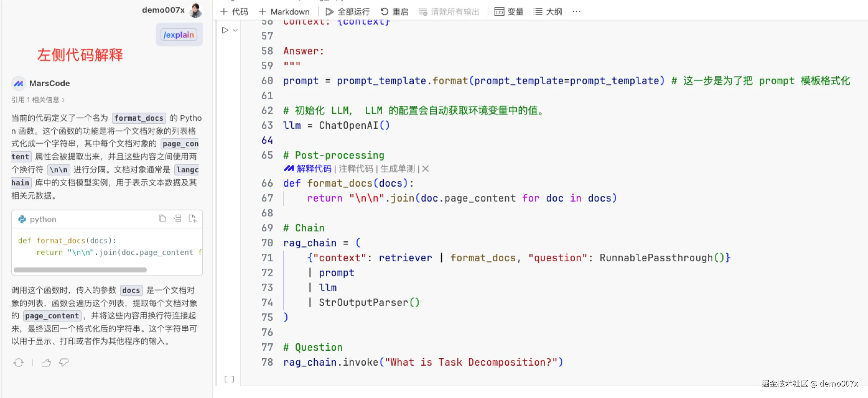Click 全部运行 to run all cells
This screenshot has height=398, width=868.
[347, 12]
